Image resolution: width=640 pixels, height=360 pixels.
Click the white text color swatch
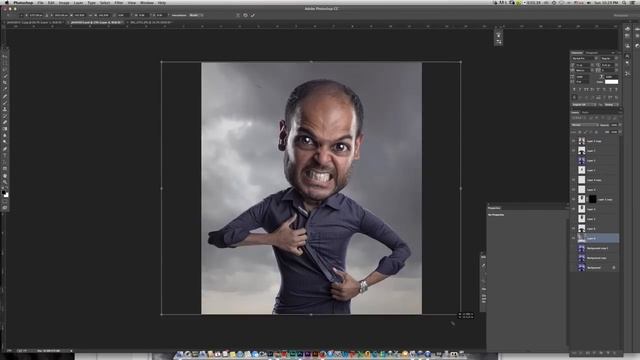[611, 82]
